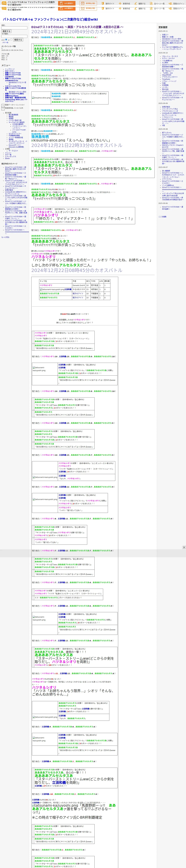This screenshot has width=186, height=868.
Task: Click the 2024年12月22日08時45分のカオスバトル heading
Action: (77, 270)
